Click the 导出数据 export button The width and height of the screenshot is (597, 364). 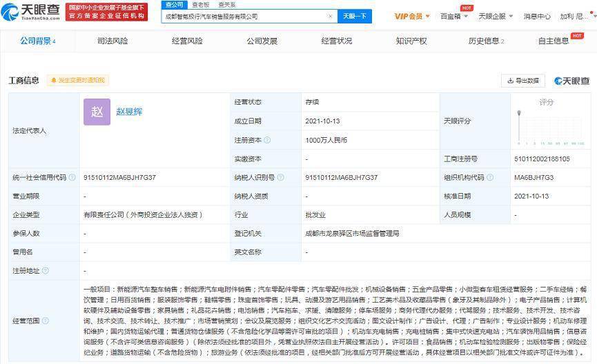[522, 81]
